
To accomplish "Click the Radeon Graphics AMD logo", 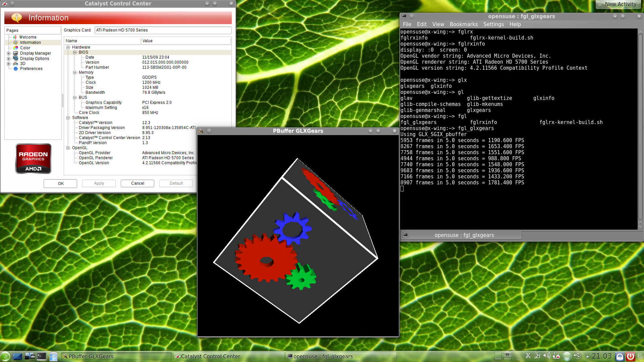I will point(33,159).
